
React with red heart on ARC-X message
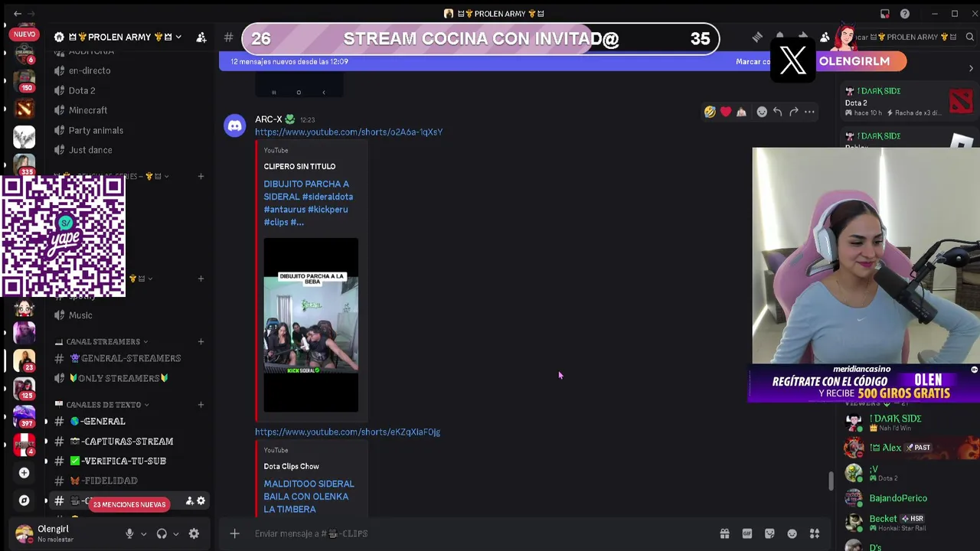coord(726,112)
